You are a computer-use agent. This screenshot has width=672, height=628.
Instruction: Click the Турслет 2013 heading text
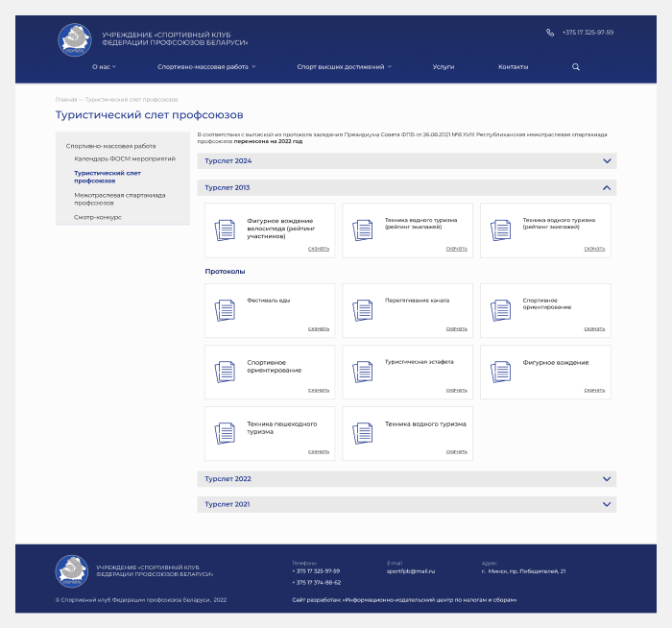228,188
